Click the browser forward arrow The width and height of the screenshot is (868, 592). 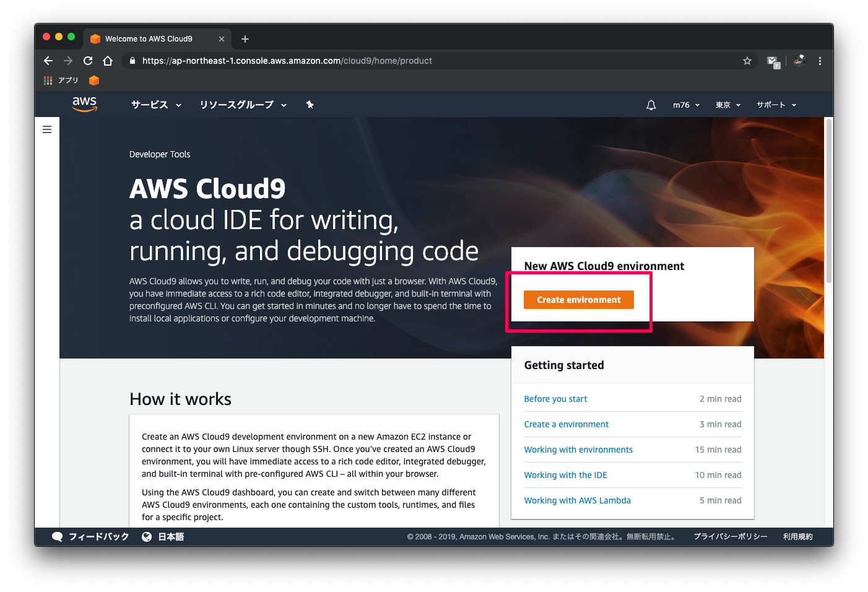click(x=68, y=61)
